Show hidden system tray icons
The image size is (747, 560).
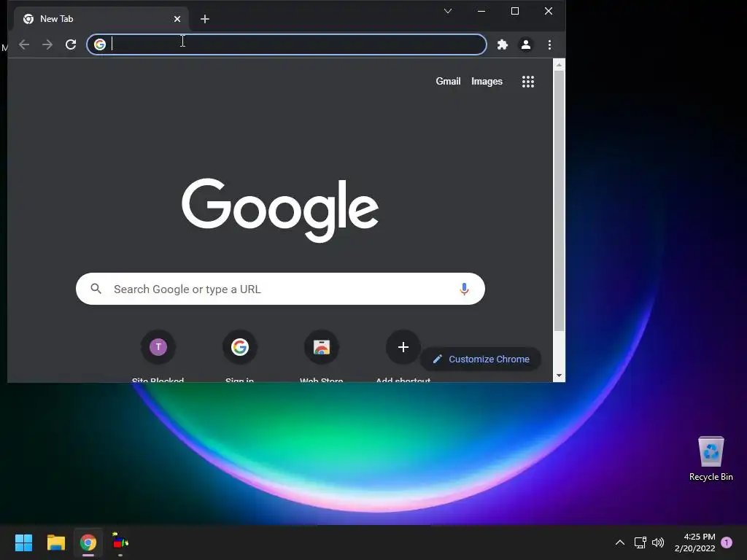(620, 542)
